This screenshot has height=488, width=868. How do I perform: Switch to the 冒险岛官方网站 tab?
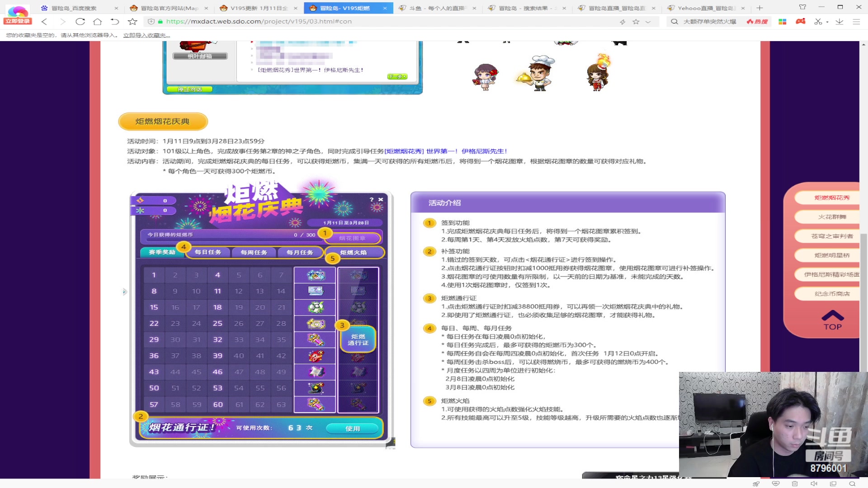click(169, 8)
